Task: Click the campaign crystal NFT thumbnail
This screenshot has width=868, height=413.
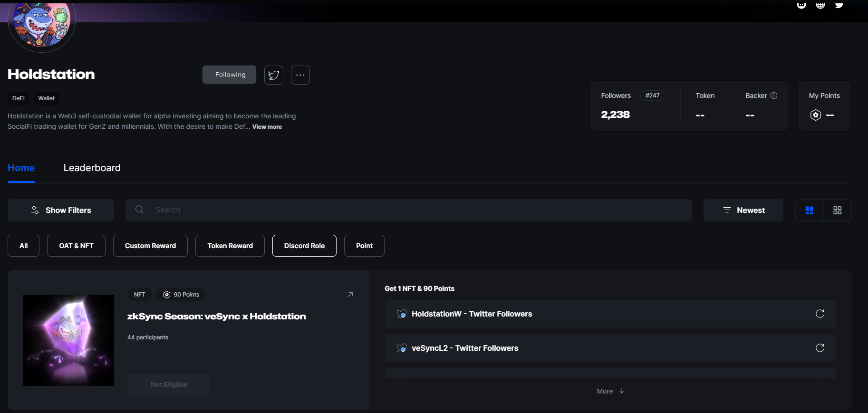Action: tap(68, 340)
